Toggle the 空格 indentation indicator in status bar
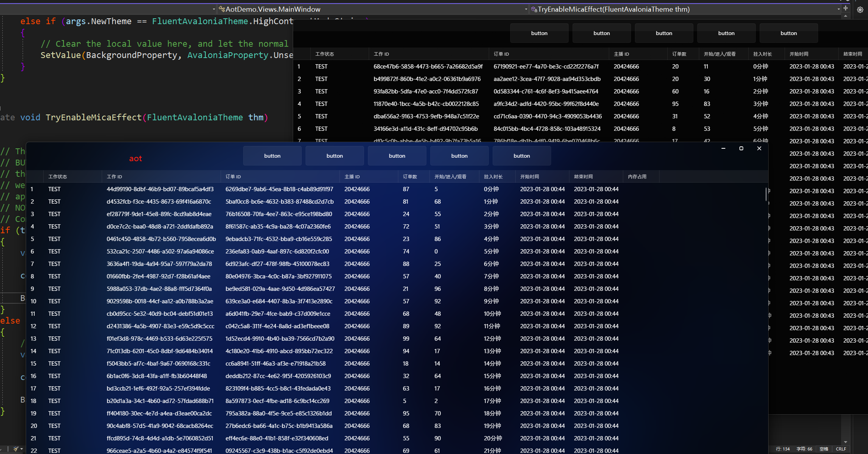The image size is (868, 454). click(824, 449)
